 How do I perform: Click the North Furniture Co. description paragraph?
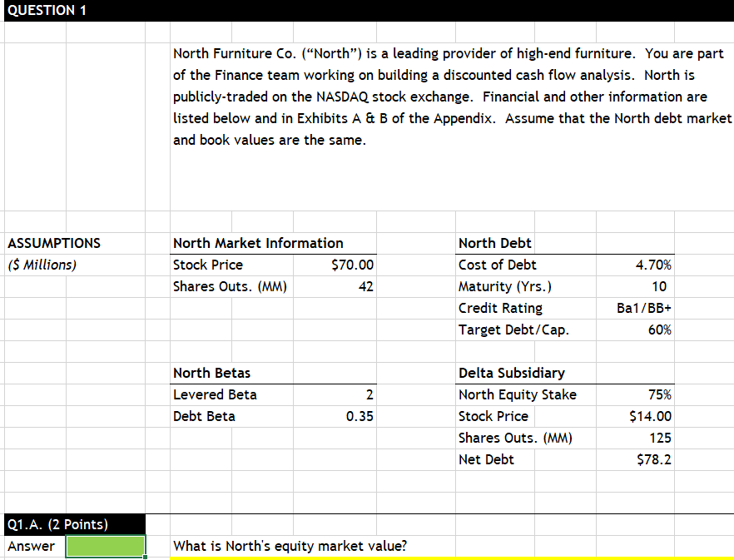coord(452,97)
